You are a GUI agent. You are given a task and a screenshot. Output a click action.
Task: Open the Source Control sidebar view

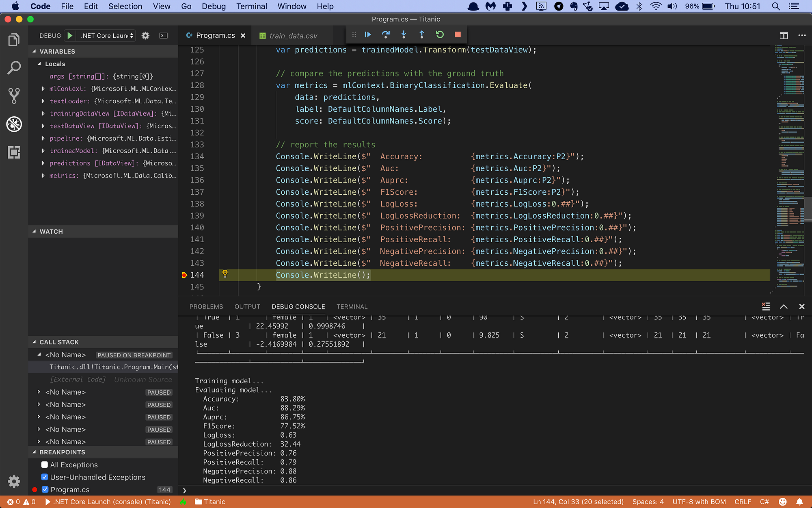[x=14, y=96]
